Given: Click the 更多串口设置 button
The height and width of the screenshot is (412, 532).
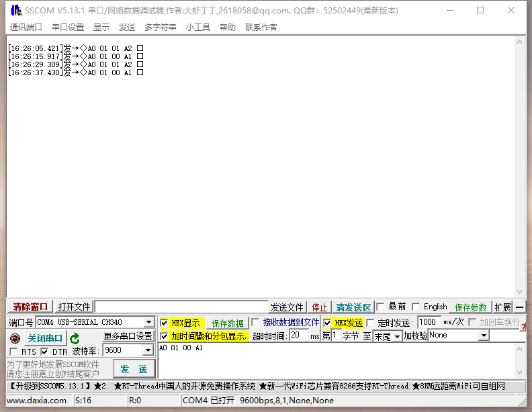Looking at the screenshot, I should click(x=128, y=336).
